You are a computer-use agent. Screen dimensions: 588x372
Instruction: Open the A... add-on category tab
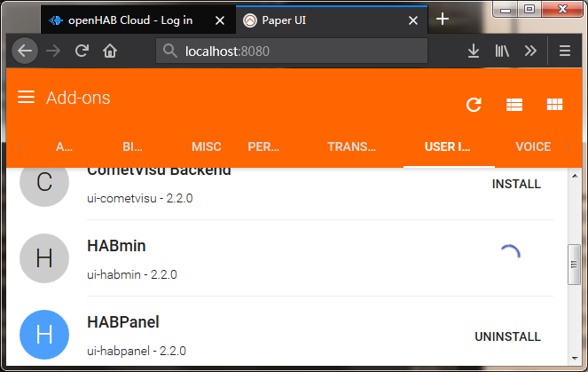64,146
